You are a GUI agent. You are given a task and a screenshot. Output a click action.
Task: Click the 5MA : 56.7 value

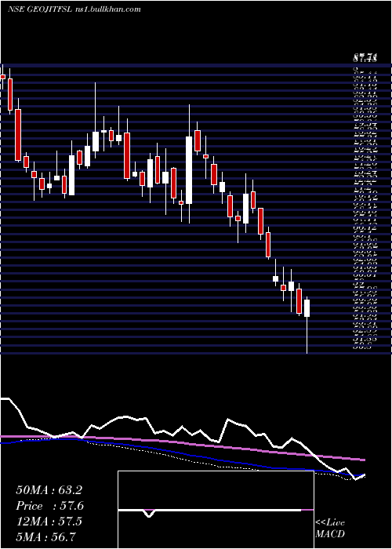[45, 536]
